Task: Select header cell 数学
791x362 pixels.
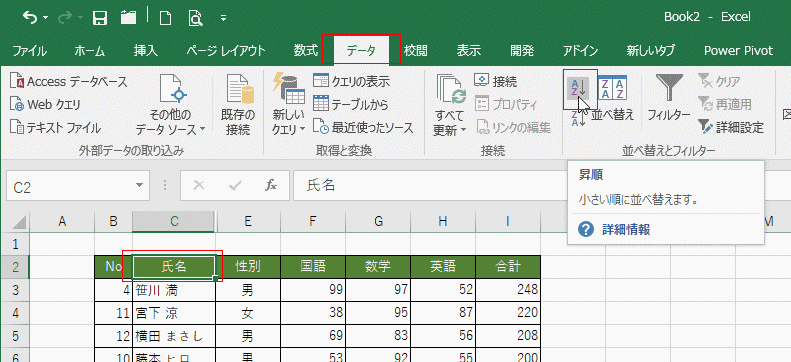Action: pos(378,267)
